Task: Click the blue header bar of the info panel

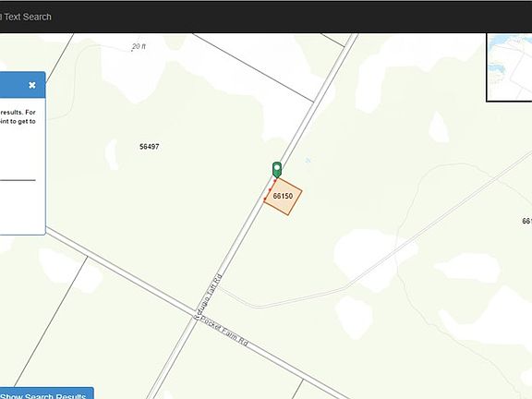Action: (x=22, y=85)
